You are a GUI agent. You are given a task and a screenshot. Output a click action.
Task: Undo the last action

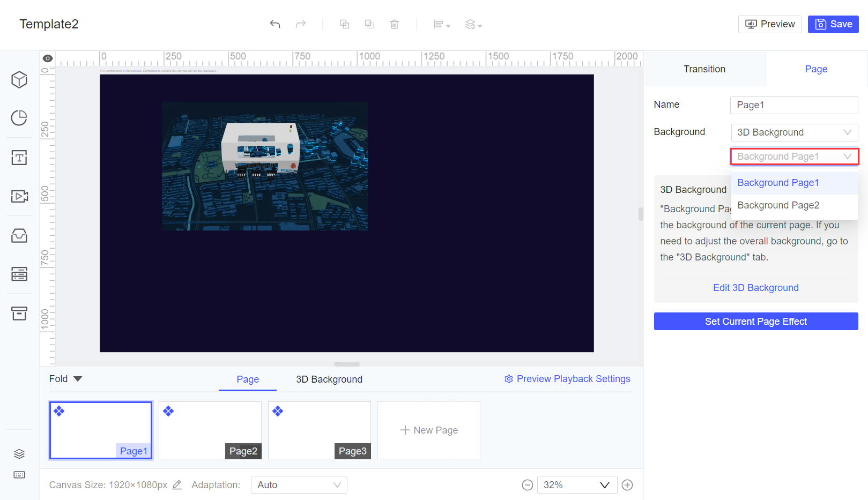click(275, 24)
